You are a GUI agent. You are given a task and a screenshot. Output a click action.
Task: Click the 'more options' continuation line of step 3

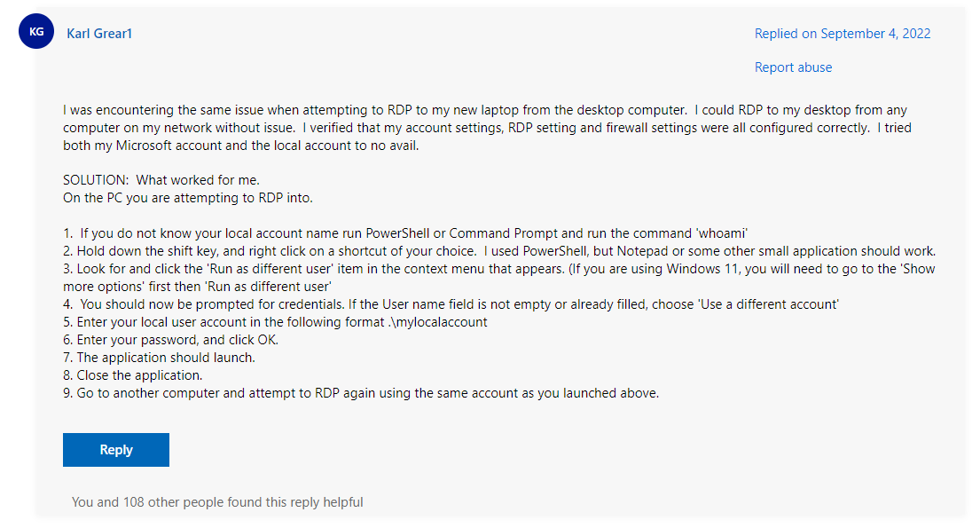198,287
